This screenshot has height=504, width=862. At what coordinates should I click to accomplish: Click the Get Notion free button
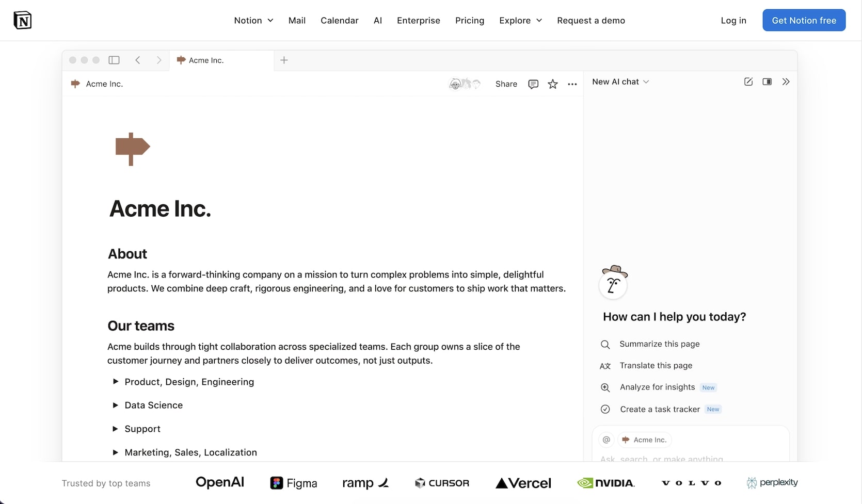(804, 20)
